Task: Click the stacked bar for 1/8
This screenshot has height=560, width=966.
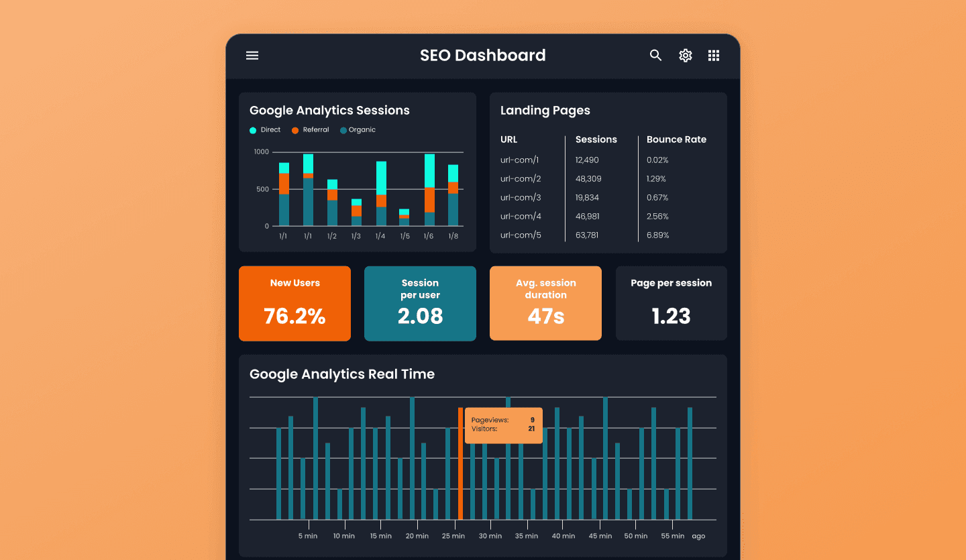Action: pos(453,195)
